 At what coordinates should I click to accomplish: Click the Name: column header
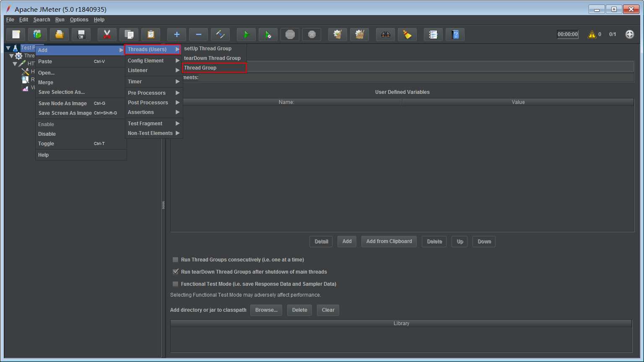286,102
